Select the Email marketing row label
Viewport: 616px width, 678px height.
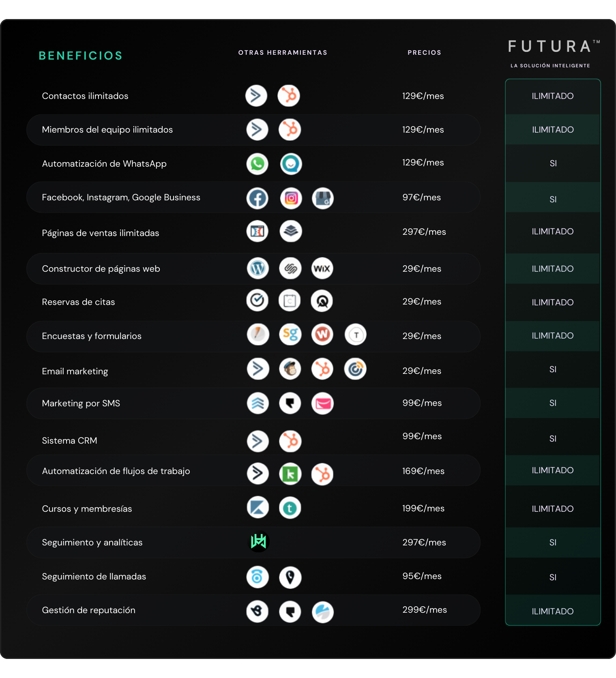(75, 371)
